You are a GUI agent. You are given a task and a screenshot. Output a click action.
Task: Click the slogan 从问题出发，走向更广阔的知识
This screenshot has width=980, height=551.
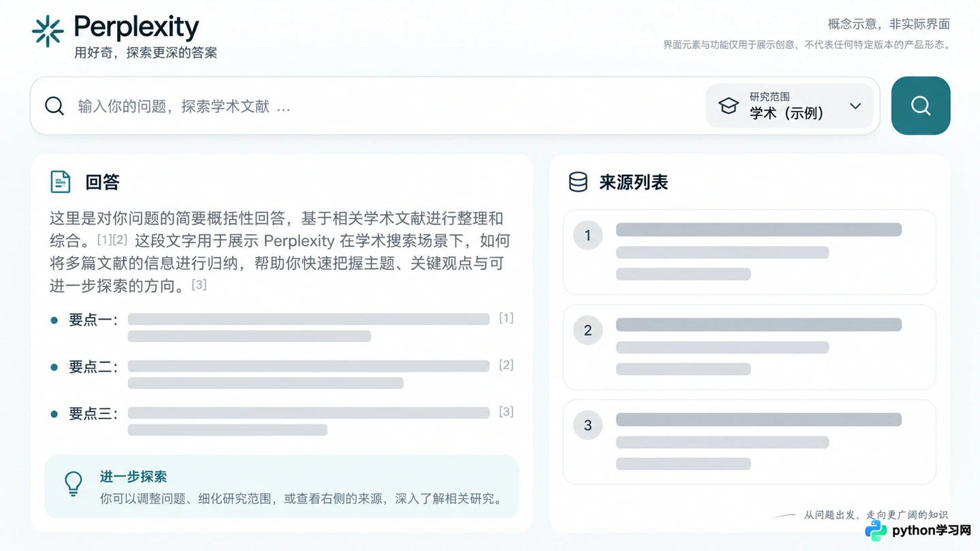(876, 515)
